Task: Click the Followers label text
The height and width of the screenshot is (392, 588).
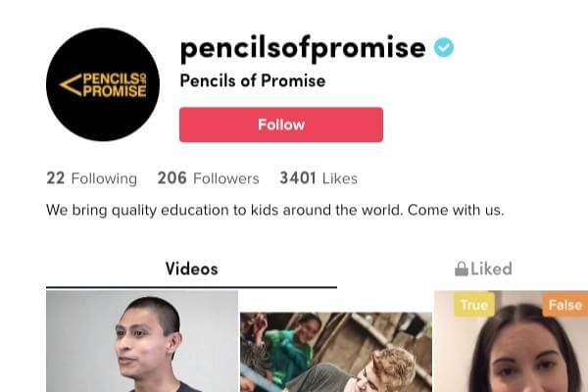Action: point(226,178)
